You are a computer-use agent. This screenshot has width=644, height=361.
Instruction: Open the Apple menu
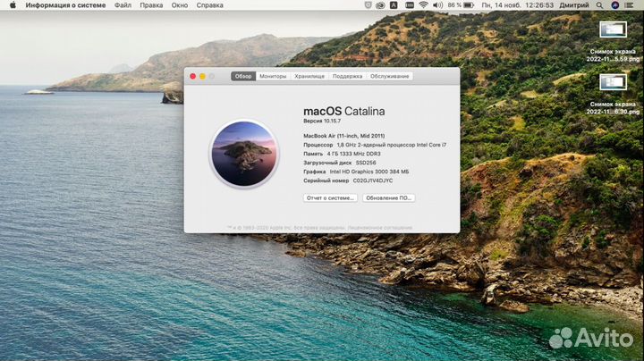13,5
